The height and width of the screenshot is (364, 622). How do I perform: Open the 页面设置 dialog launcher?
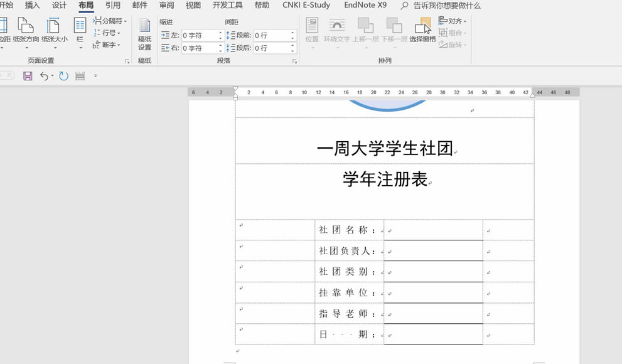click(127, 60)
